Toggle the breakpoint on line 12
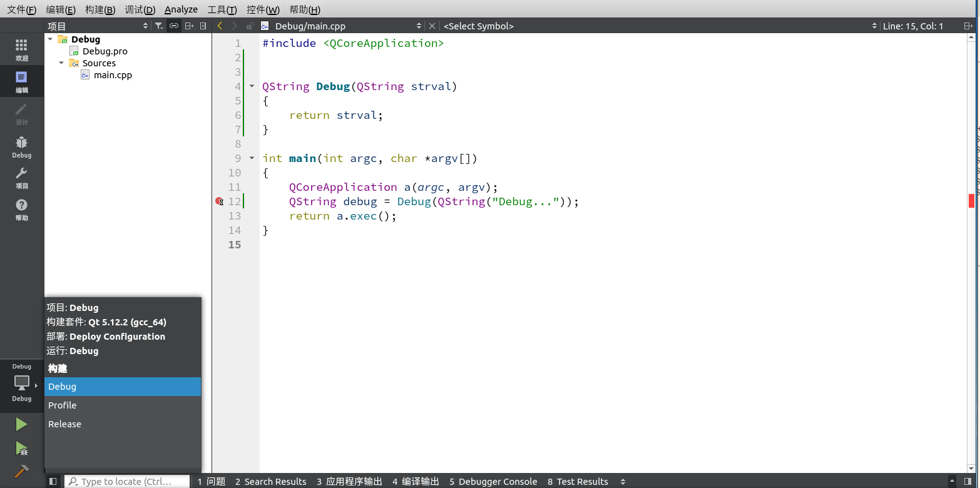This screenshot has height=488, width=980. 220,201
